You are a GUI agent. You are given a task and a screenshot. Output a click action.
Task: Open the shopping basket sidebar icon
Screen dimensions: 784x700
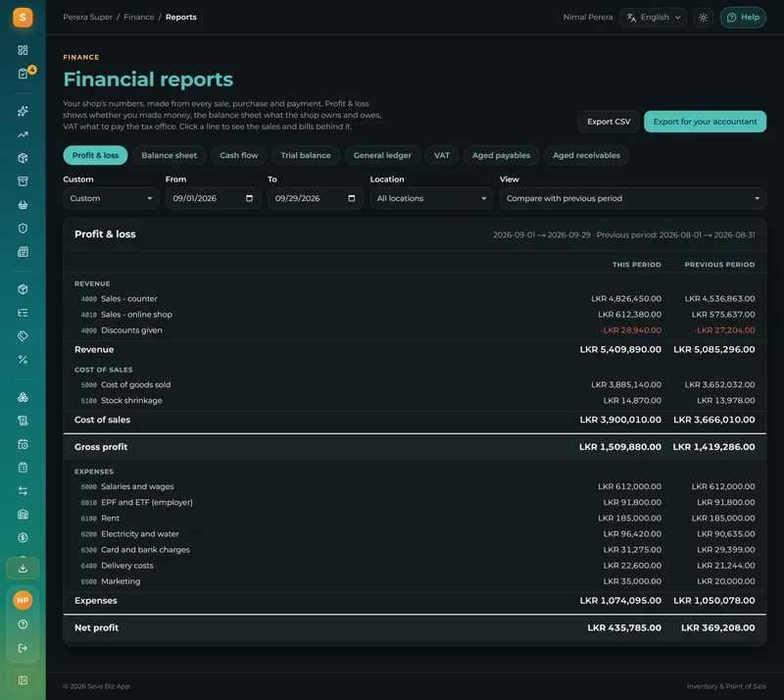coord(23,205)
